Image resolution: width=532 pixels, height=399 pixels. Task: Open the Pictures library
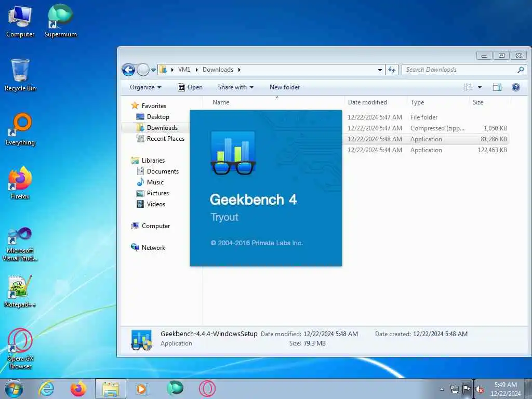click(x=152, y=193)
